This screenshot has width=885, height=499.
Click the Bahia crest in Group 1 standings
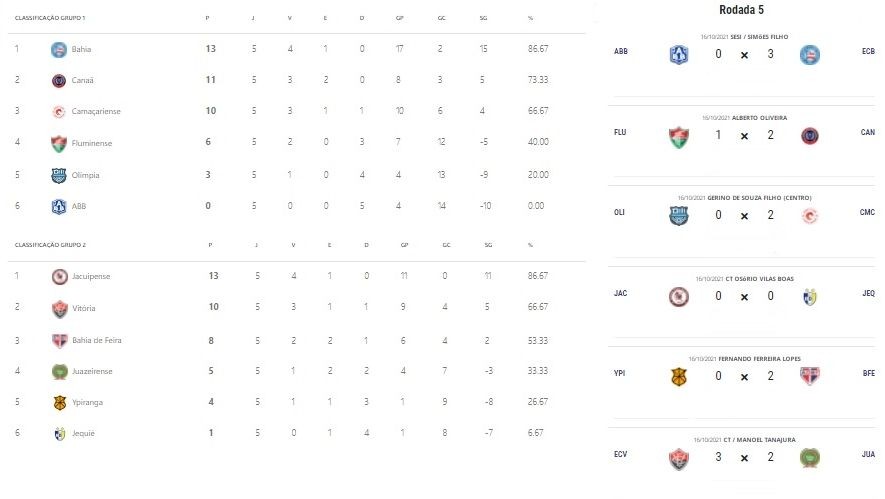point(59,50)
